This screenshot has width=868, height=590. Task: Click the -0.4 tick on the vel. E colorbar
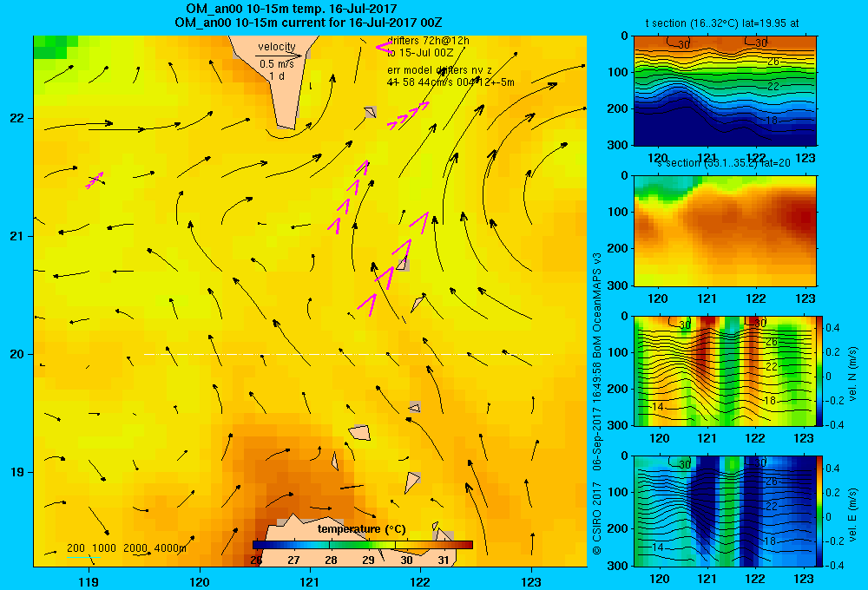(833, 565)
